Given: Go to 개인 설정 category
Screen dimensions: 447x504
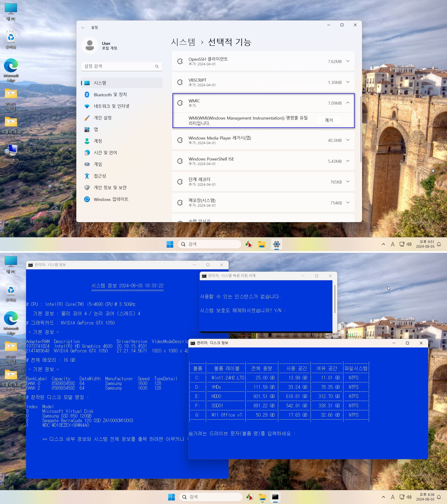Looking at the screenshot, I should [122, 118].
